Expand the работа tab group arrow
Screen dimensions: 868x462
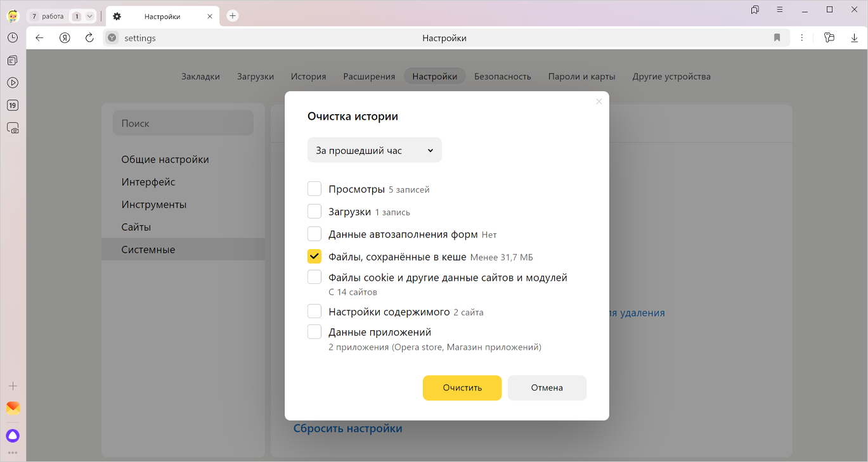click(x=89, y=16)
